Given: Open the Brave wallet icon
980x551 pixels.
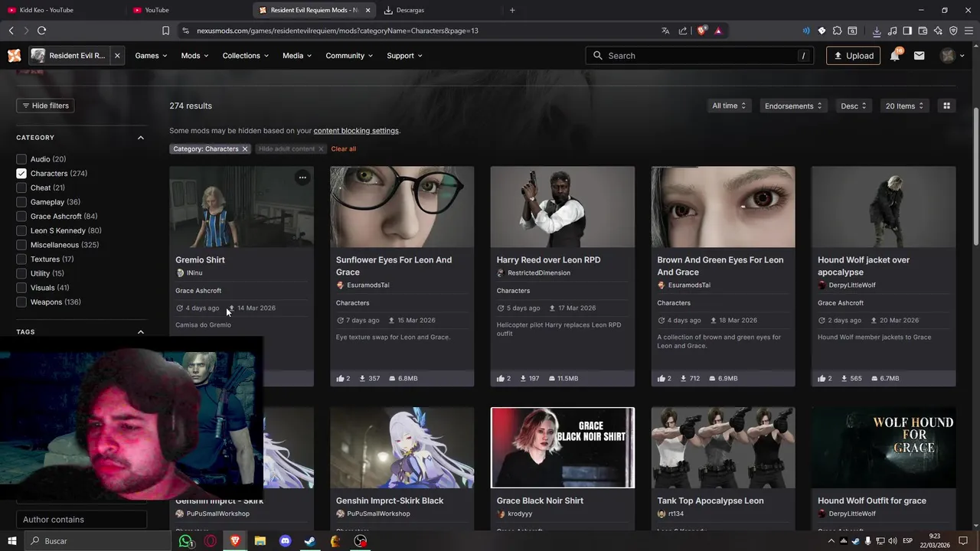Looking at the screenshot, I should [923, 31].
